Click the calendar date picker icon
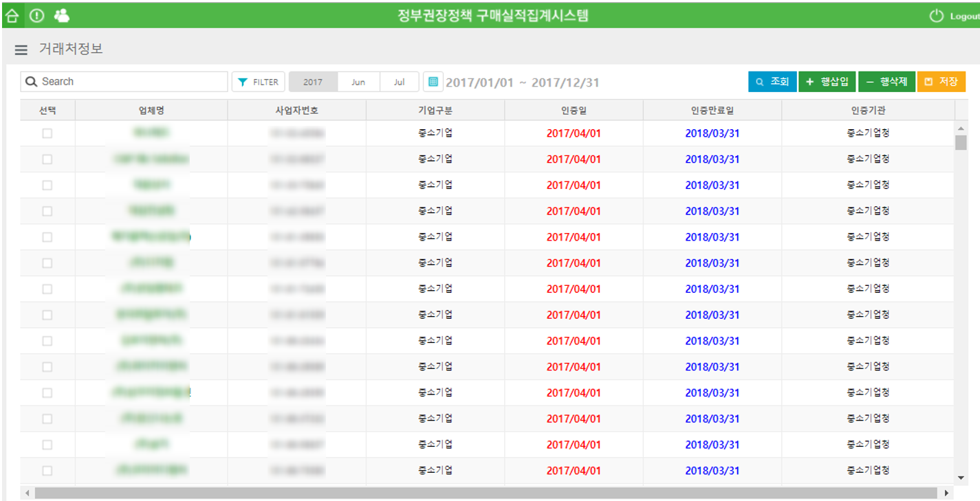Viewport: 980px width, 501px height. point(433,82)
